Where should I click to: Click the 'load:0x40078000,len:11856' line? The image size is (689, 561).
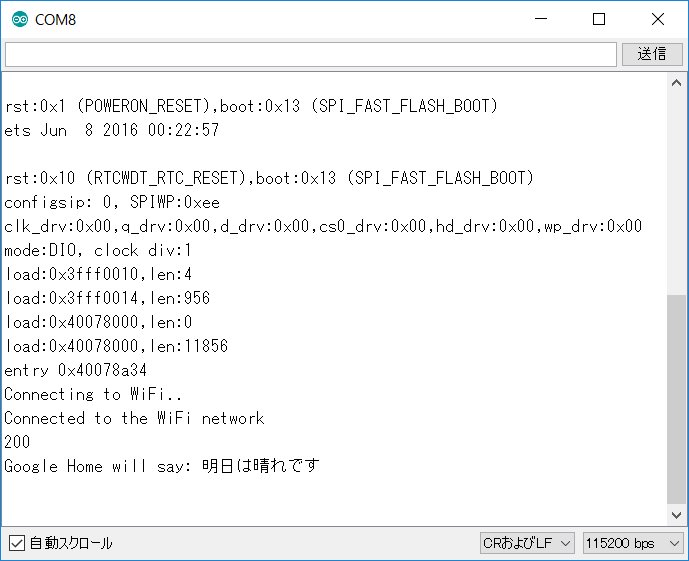116,346
